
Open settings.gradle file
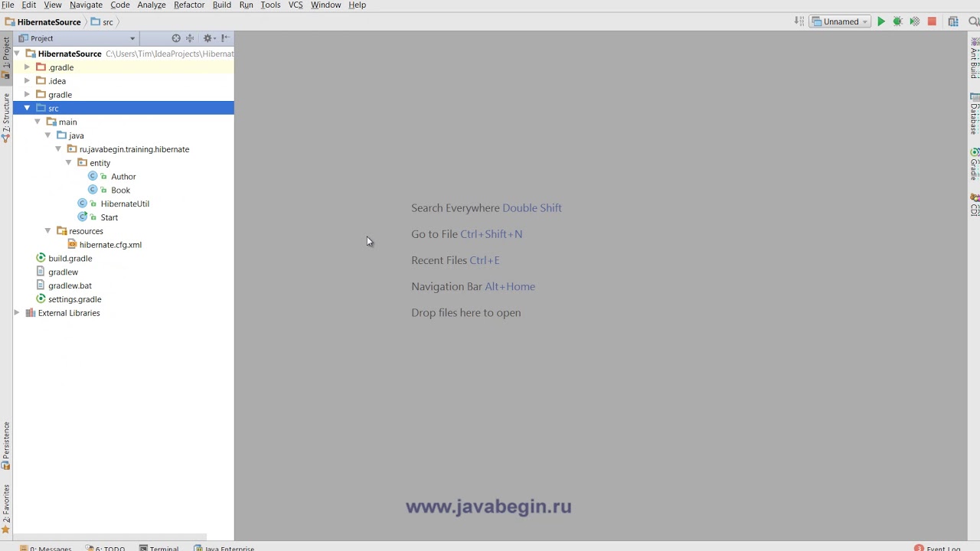pos(74,300)
